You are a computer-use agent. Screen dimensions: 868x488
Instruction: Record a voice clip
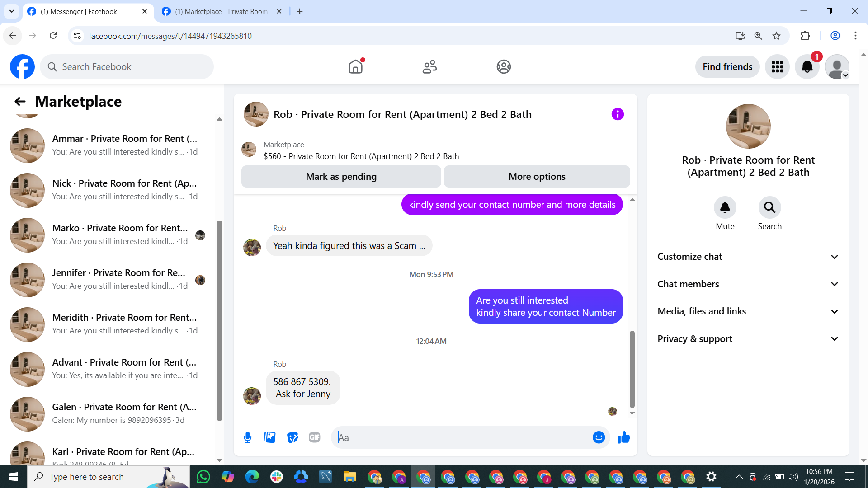click(247, 437)
